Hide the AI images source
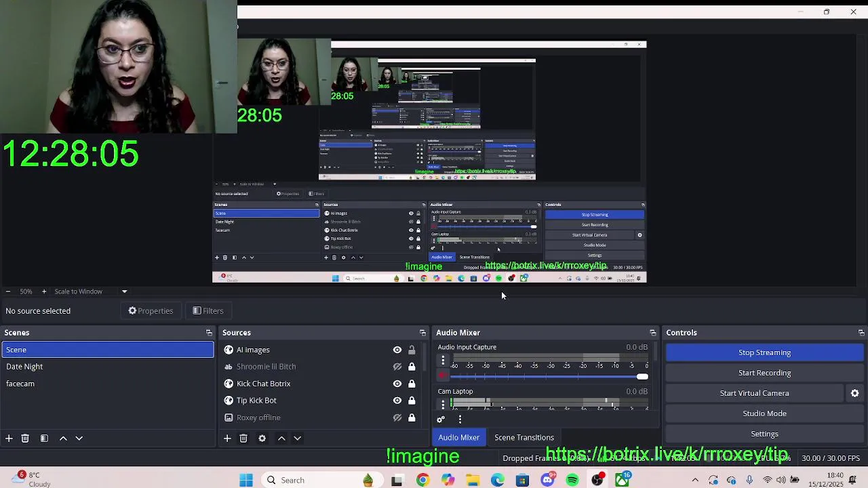The height and width of the screenshot is (488, 868). pos(397,350)
